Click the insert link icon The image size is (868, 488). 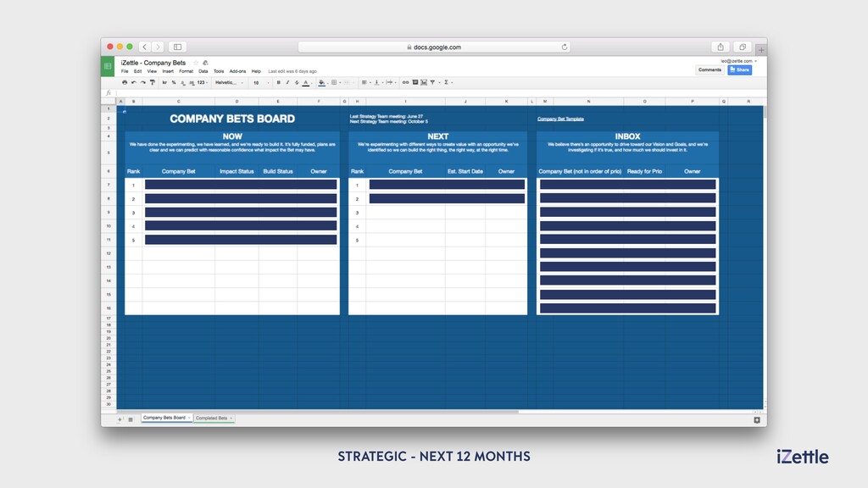click(405, 82)
